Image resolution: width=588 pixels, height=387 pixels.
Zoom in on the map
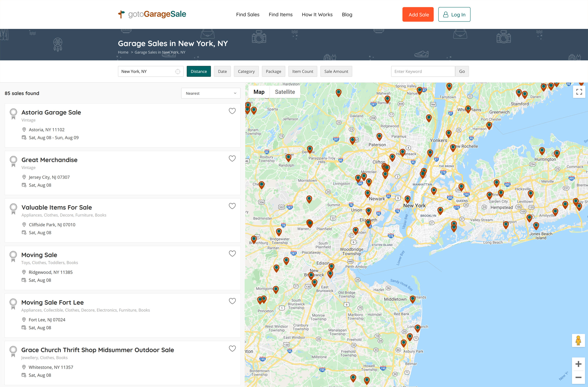578,364
